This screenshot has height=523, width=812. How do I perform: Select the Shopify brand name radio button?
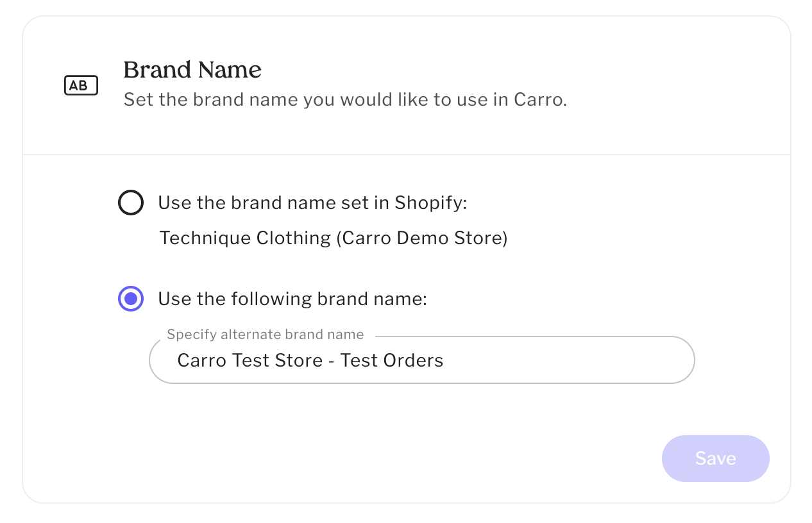point(131,203)
